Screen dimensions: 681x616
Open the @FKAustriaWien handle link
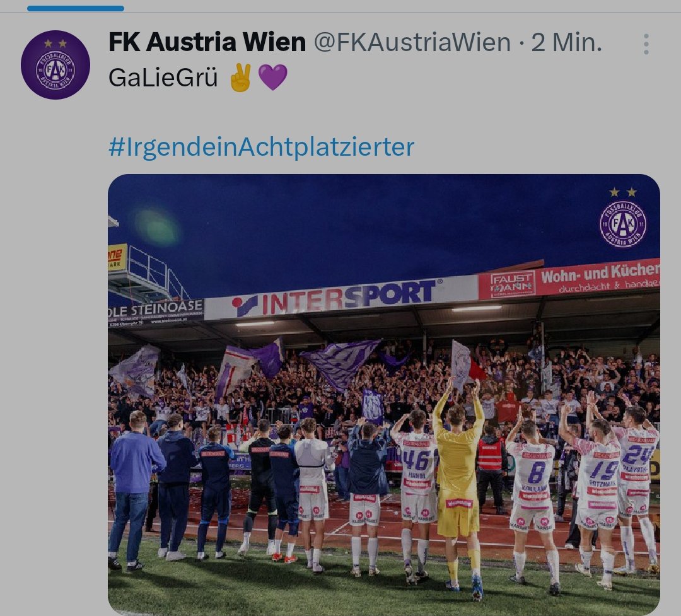412,43
